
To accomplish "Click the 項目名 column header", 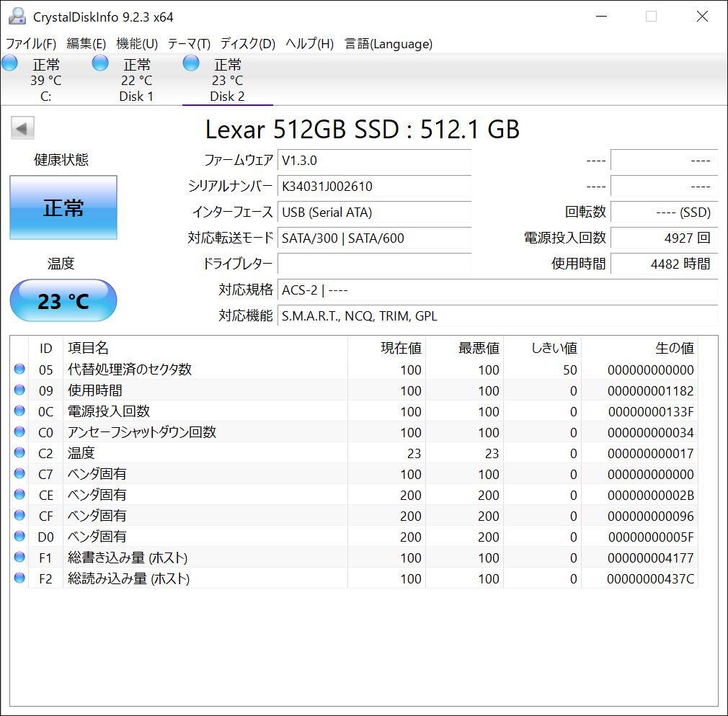I will [205, 348].
